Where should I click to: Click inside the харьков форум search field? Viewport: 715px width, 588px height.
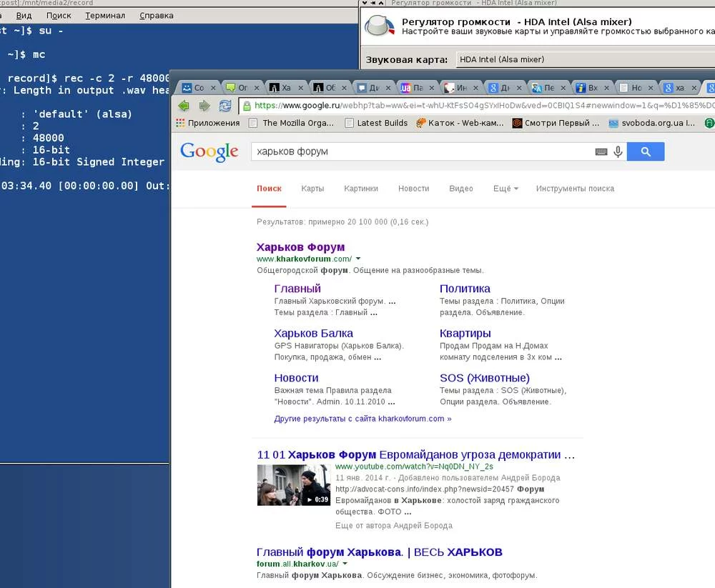pos(422,151)
